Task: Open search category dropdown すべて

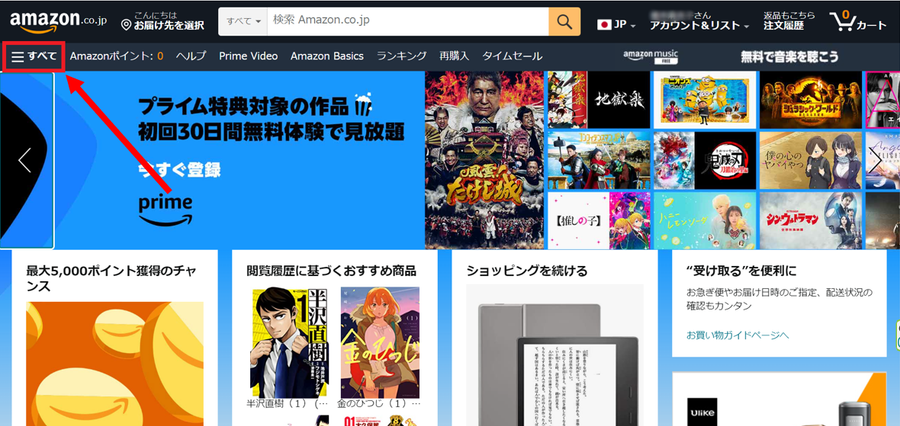Action: click(x=243, y=22)
